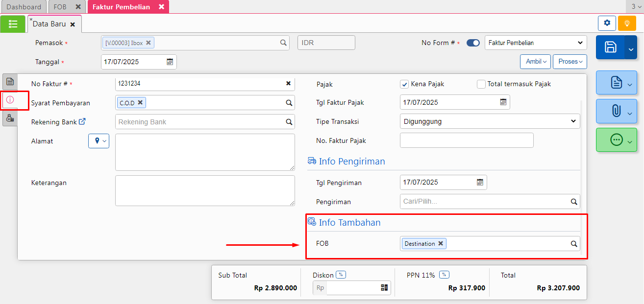644x304 pixels.
Task: Click the orange lightbulb hint icon
Action: tap(627, 23)
